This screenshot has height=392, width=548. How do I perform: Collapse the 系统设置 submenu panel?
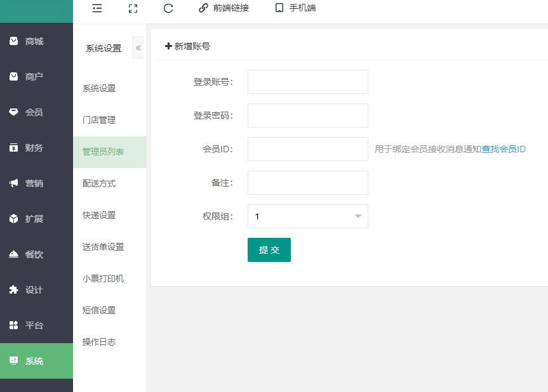tap(138, 48)
